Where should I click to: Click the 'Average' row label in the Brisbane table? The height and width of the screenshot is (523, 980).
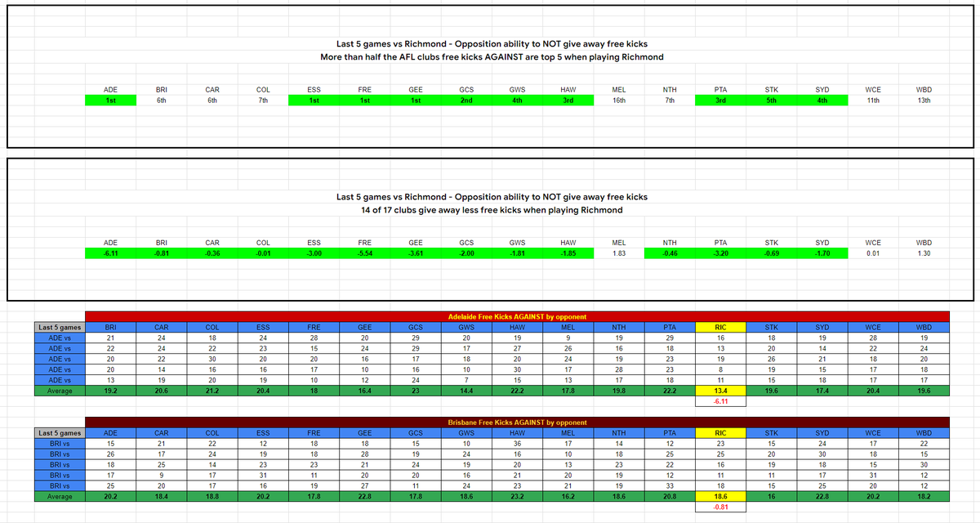(60, 497)
